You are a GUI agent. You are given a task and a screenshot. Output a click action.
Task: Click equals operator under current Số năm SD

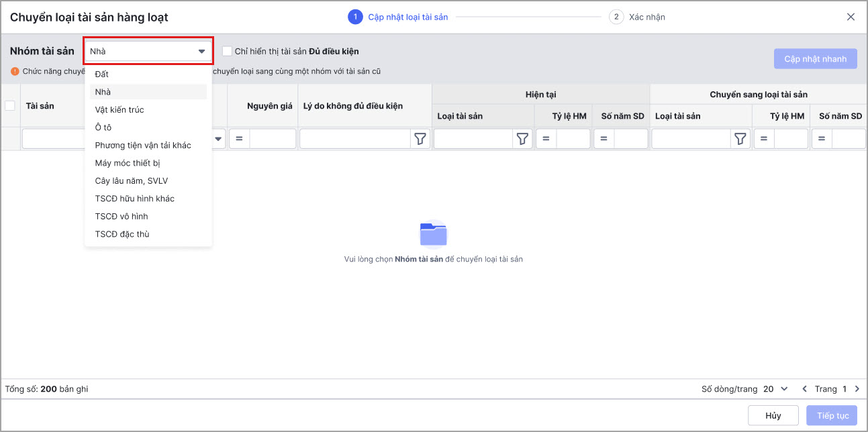[x=604, y=139]
